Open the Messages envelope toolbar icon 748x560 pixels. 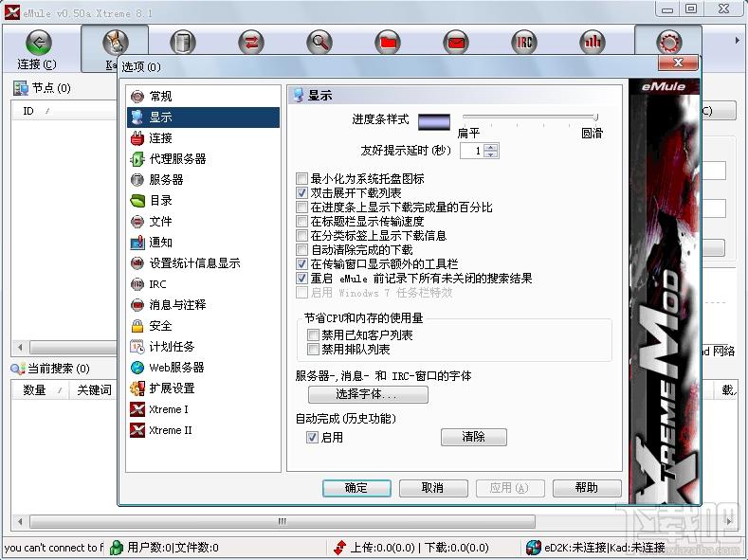pyautogui.click(x=456, y=43)
